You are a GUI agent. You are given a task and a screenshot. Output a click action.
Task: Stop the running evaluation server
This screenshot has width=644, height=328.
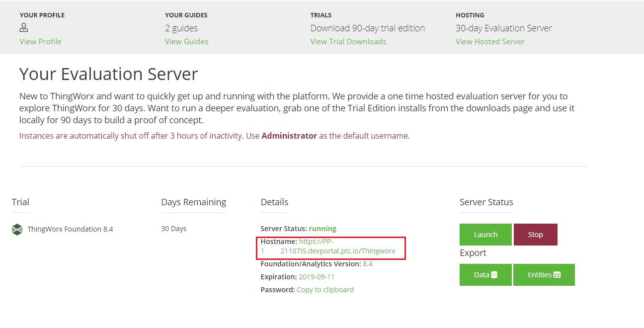pos(535,234)
